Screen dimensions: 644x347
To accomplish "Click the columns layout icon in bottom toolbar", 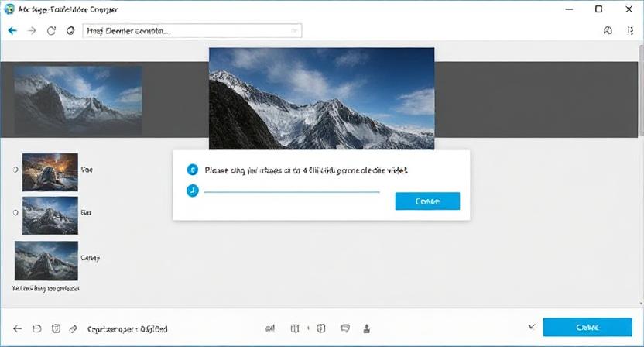I will tap(294, 328).
